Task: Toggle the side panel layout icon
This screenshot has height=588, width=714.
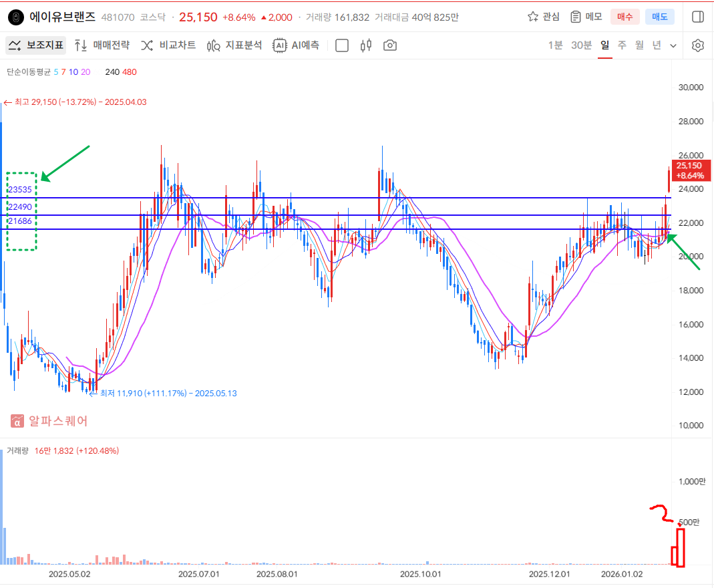Action: coord(698,17)
